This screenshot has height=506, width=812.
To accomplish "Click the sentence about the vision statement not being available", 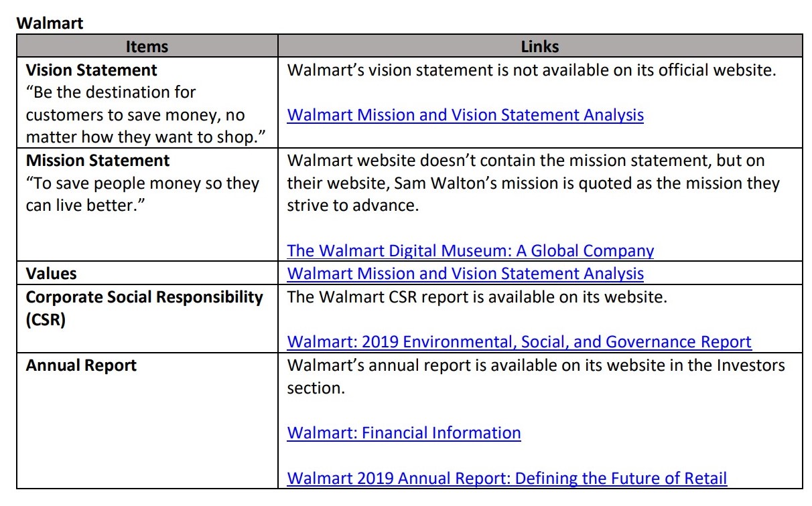I will click(x=532, y=70).
